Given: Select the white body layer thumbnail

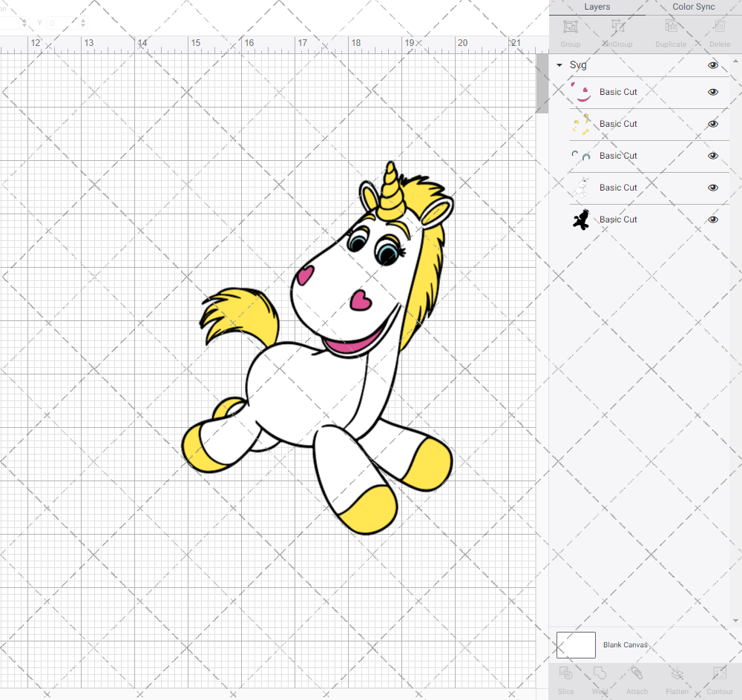Looking at the screenshot, I should tap(581, 188).
